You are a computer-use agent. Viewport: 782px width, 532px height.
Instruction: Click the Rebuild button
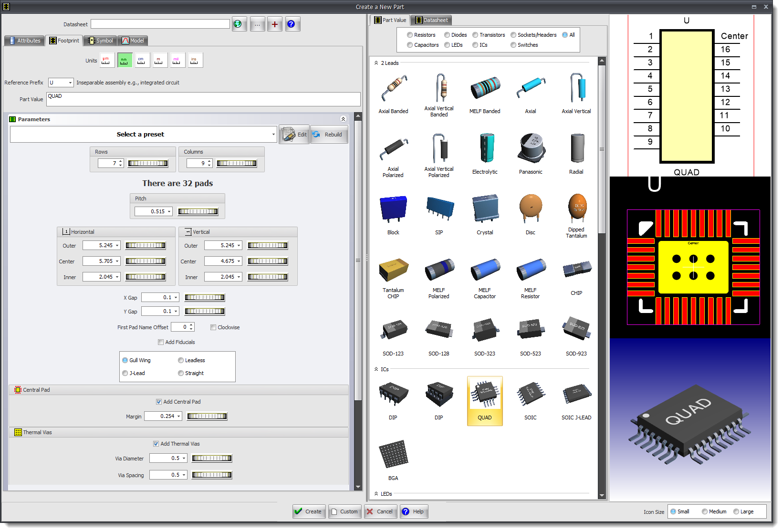pos(329,134)
